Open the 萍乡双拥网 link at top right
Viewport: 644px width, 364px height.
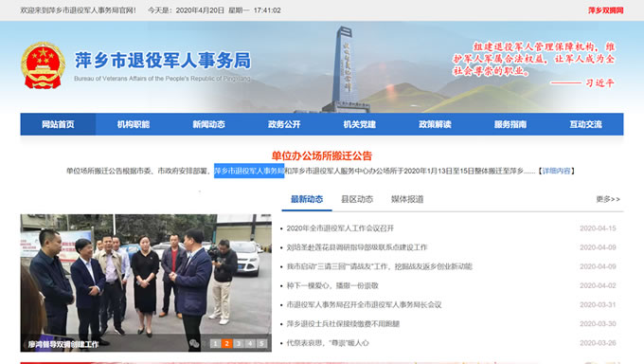point(606,10)
